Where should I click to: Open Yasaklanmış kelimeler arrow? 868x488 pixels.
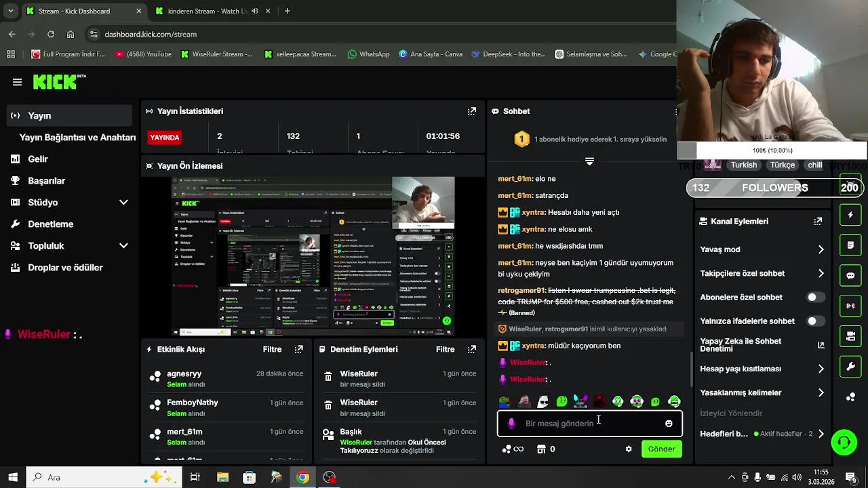pos(821,392)
